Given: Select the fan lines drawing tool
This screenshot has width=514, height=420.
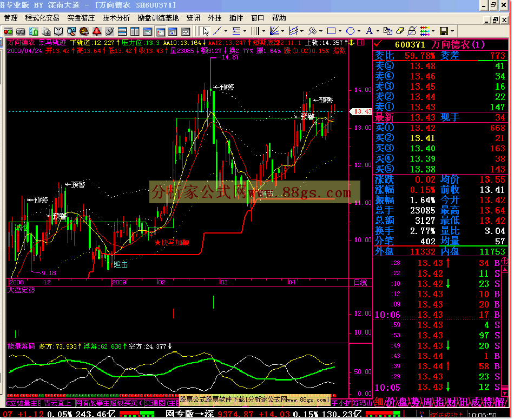Looking at the screenshot, I should click(x=274, y=31).
